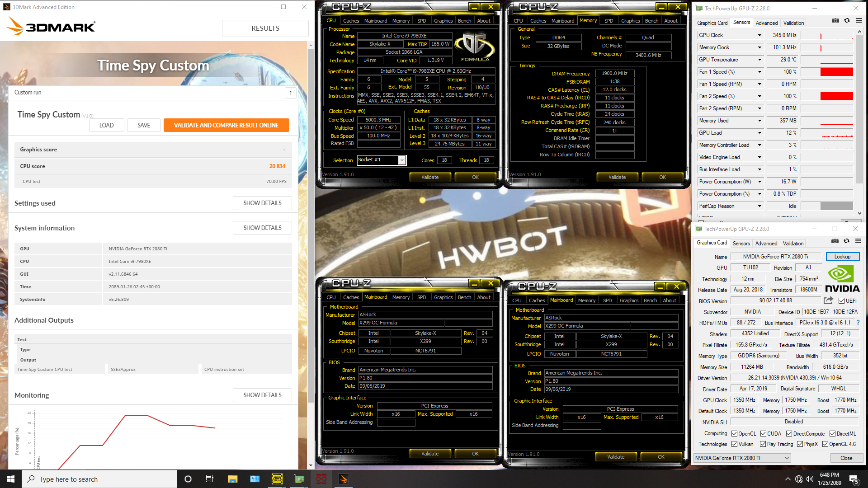
Task: Click Windows taskbar search box
Action: (x=99, y=479)
